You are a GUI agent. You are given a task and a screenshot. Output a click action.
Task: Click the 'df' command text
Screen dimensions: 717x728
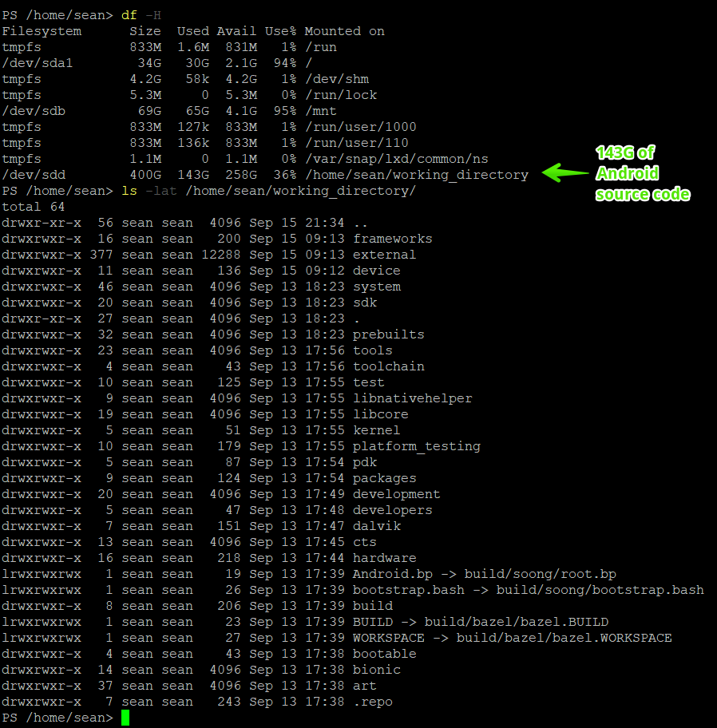coord(129,15)
